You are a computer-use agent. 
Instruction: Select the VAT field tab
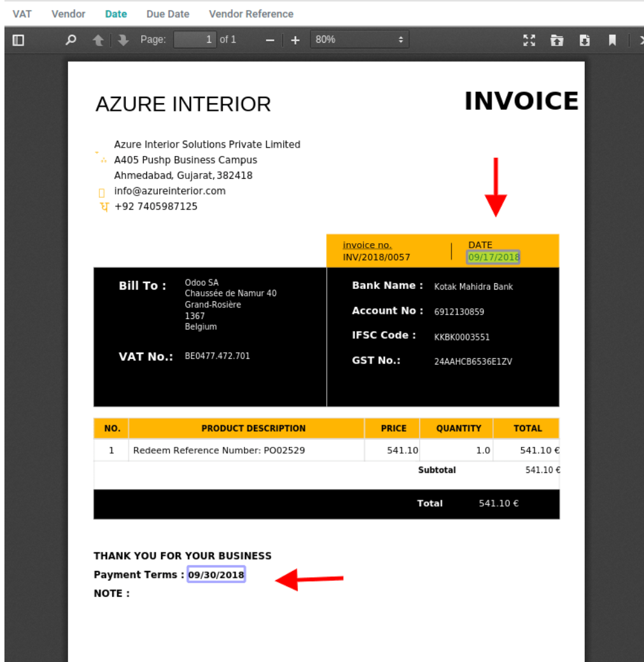point(22,14)
